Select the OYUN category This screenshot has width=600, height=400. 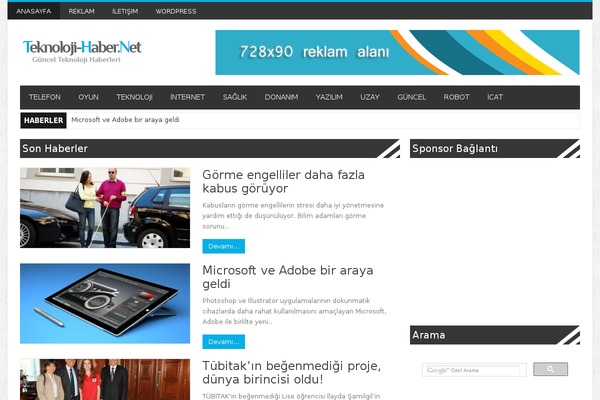pos(88,97)
